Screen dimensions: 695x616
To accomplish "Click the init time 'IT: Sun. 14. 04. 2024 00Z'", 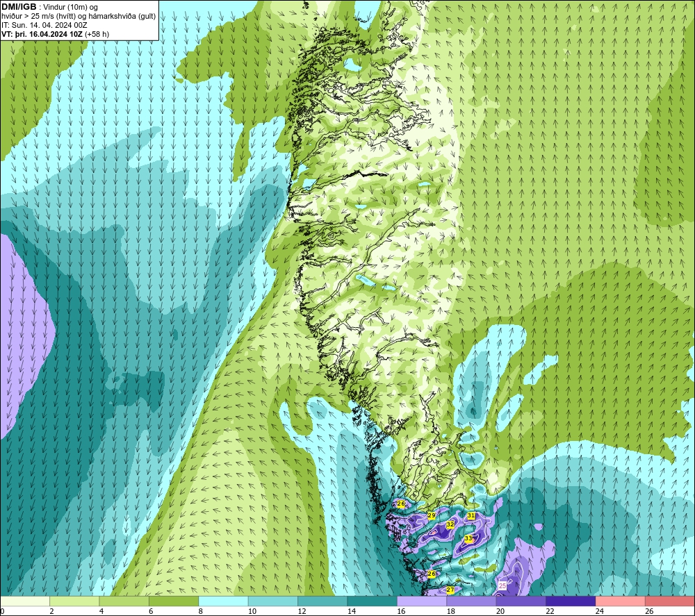I will 44,25.
